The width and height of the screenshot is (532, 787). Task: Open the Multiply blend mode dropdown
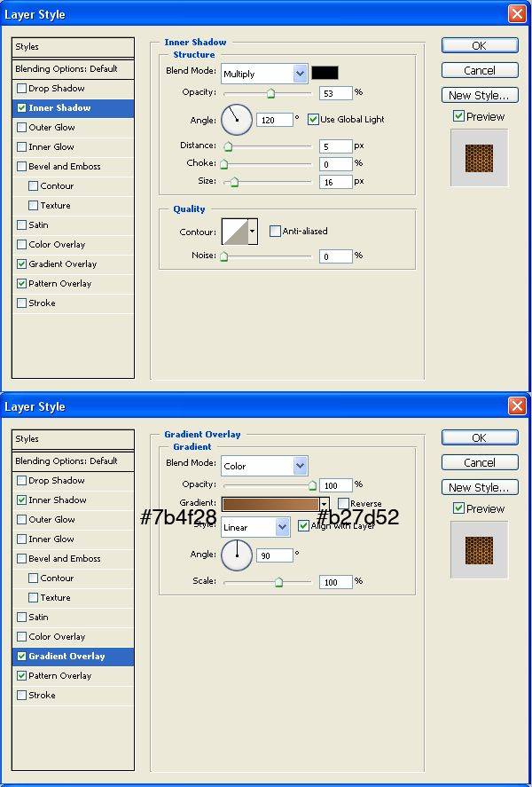[x=264, y=74]
